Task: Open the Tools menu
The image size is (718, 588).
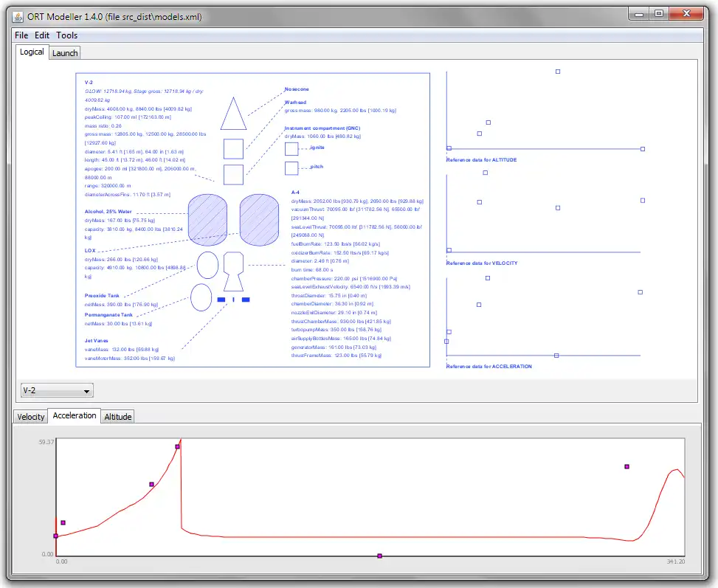Action: pos(67,35)
